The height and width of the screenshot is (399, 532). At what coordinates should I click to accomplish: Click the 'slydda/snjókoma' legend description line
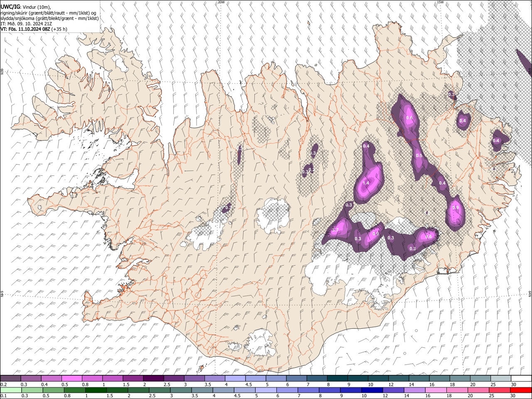pyautogui.click(x=50, y=18)
